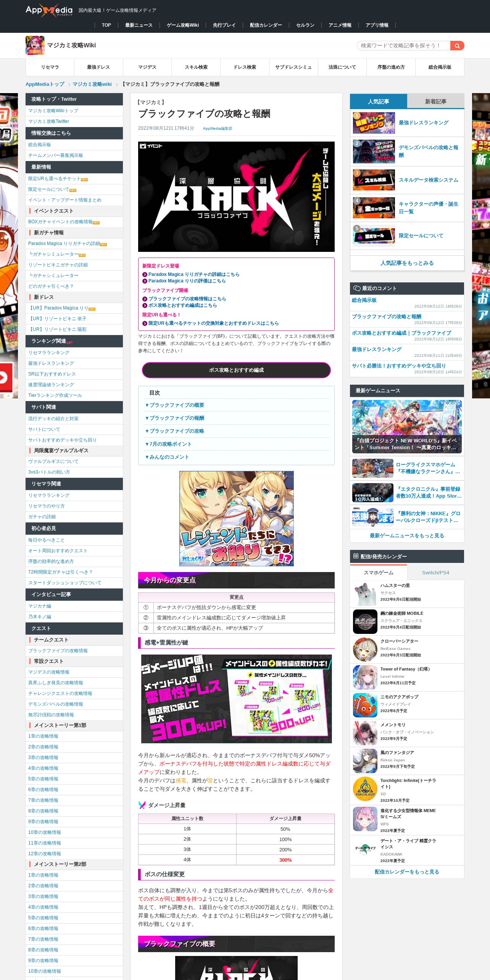Click the Torchlight Infinite app icon
Viewport: 490px width, 980px height.
365,789
